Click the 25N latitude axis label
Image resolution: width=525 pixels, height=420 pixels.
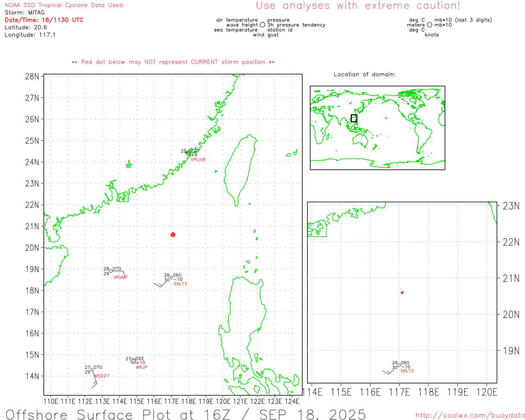32,141
